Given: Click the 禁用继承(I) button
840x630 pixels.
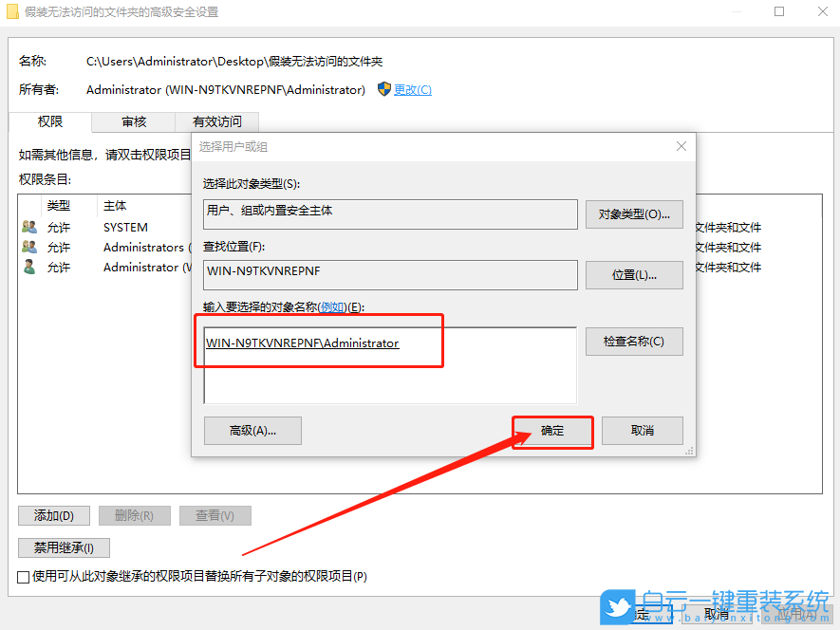Looking at the screenshot, I should (63, 547).
